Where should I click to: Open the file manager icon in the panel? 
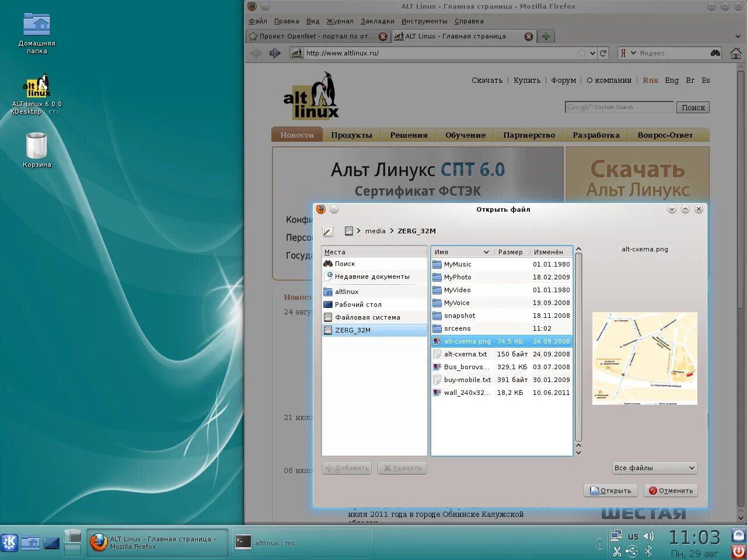click(x=30, y=542)
